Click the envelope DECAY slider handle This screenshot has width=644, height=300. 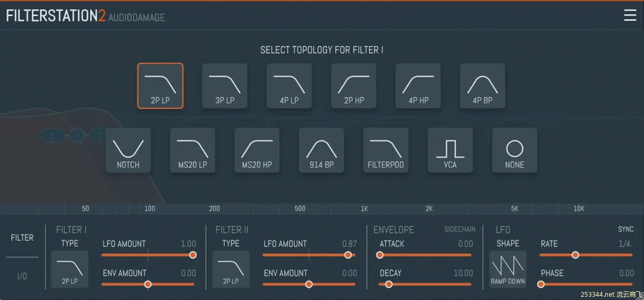[388, 284]
